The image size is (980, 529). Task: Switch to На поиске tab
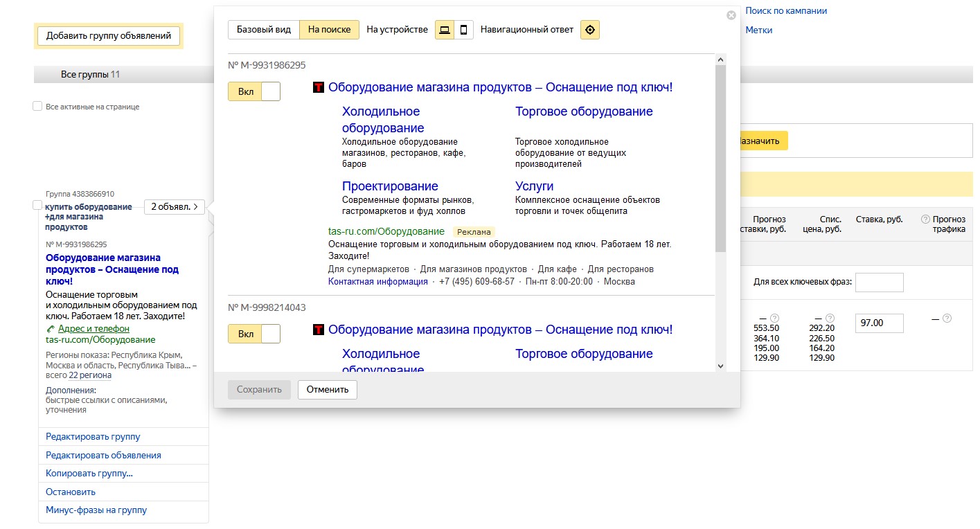tap(330, 30)
